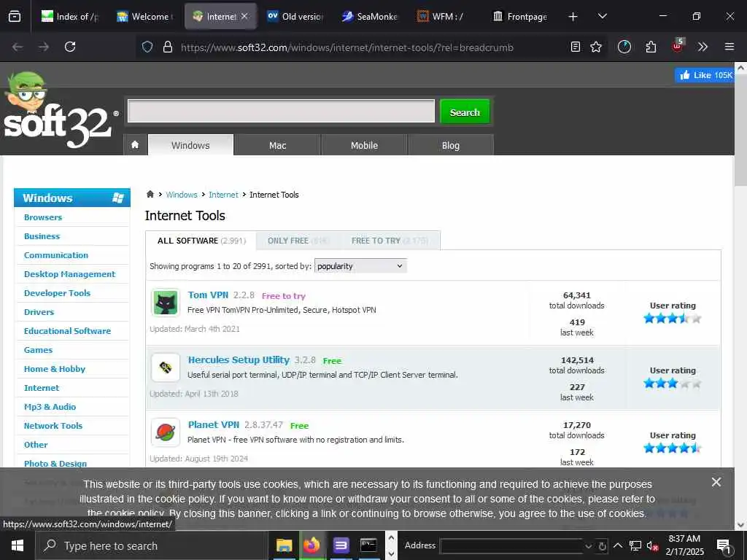Select the Windows navigation tab
Viewport: 747px width, 560px height.
[190, 145]
